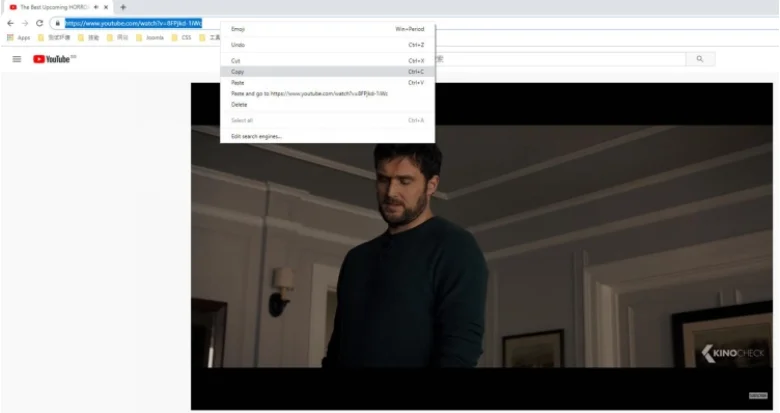Choose Copy from the context menu
Viewport: 780px width, 413px height.
(238, 72)
